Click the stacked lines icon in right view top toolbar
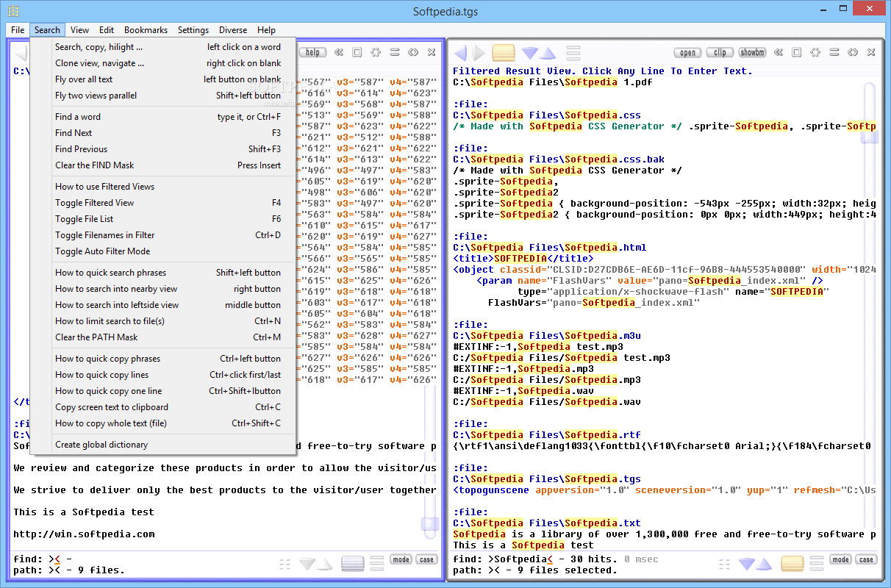This screenshot has height=588, width=891. (573, 53)
